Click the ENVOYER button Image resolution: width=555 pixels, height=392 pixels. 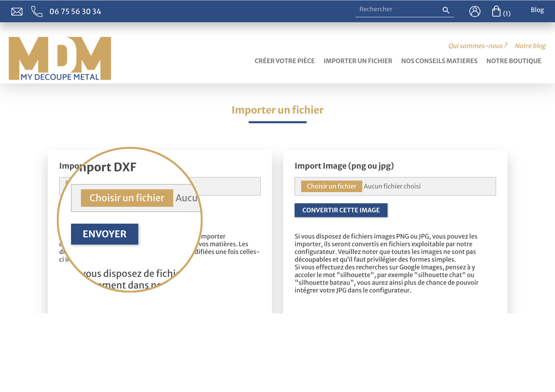(x=105, y=234)
